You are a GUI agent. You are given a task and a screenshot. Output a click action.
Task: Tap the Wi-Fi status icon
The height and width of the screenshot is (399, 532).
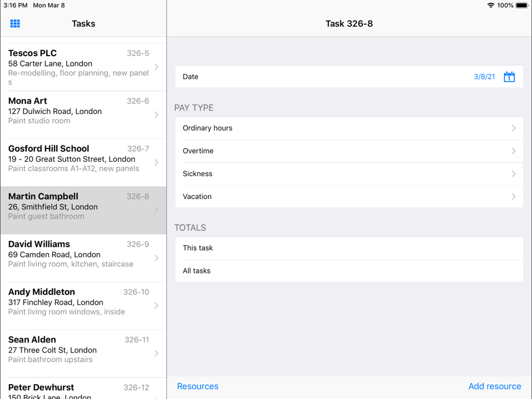[491, 5]
